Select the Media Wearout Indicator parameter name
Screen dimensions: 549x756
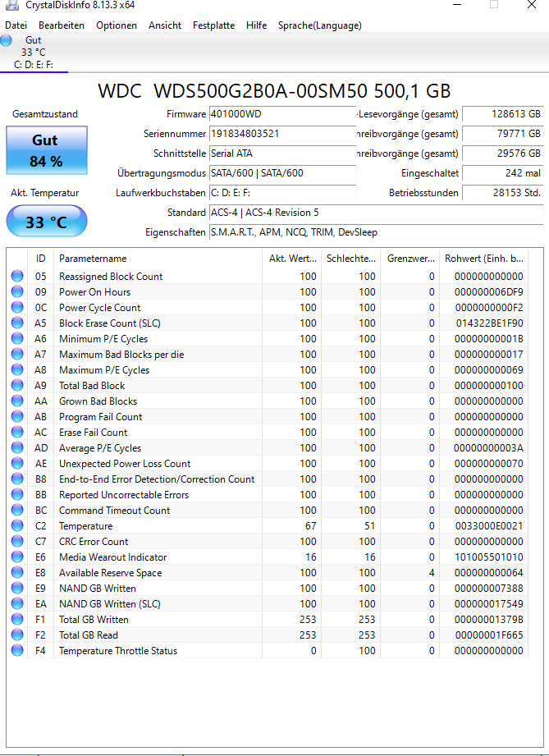pyautogui.click(x=112, y=557)
